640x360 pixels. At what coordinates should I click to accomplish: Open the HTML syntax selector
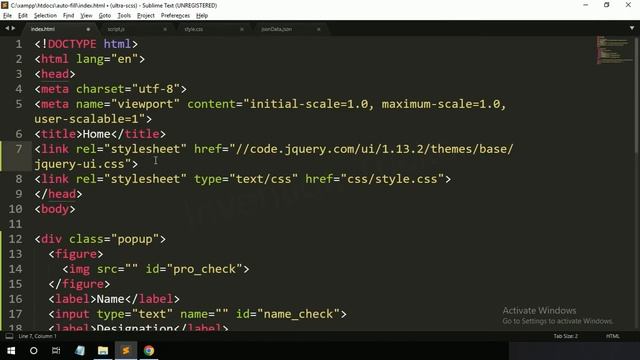tap(612, 336)
